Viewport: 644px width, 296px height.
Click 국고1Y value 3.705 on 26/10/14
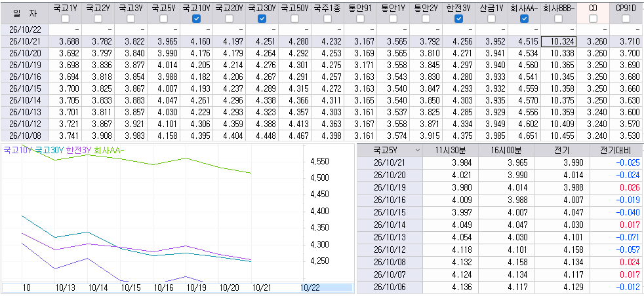[x=65, y=100]
